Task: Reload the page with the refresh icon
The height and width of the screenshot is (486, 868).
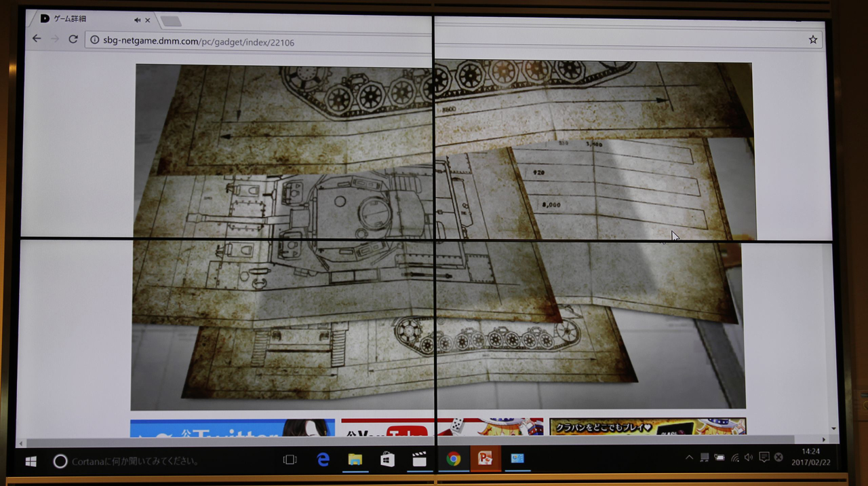Action: coord(73,39)
